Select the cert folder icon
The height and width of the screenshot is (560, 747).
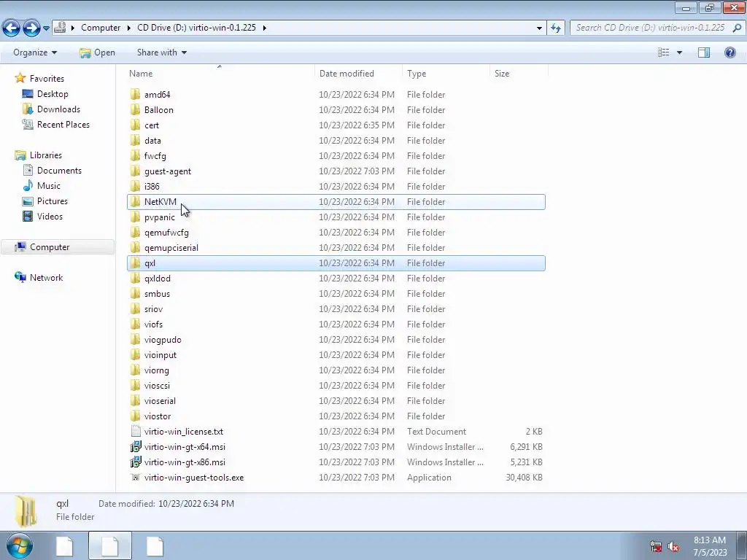135,125
